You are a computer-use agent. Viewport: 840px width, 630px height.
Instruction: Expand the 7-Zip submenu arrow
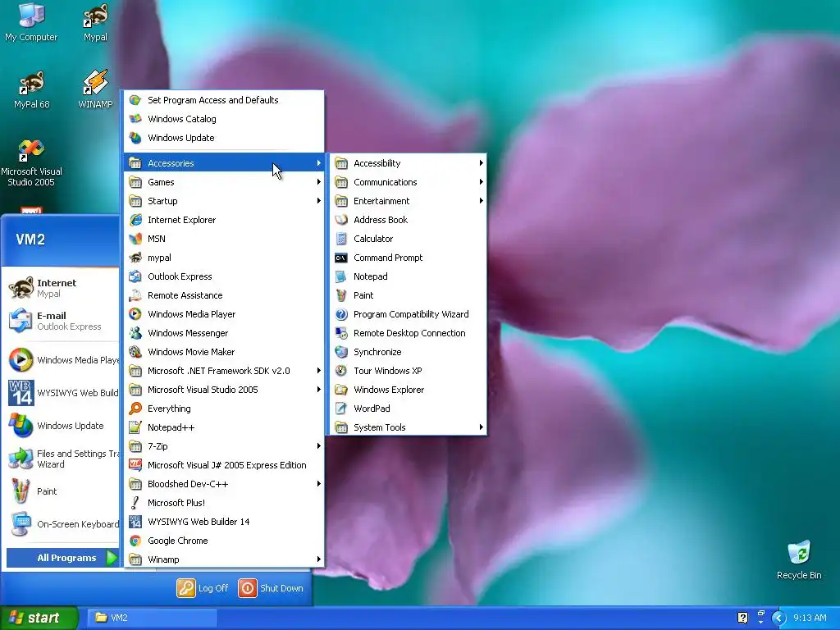tap(319, 446)
